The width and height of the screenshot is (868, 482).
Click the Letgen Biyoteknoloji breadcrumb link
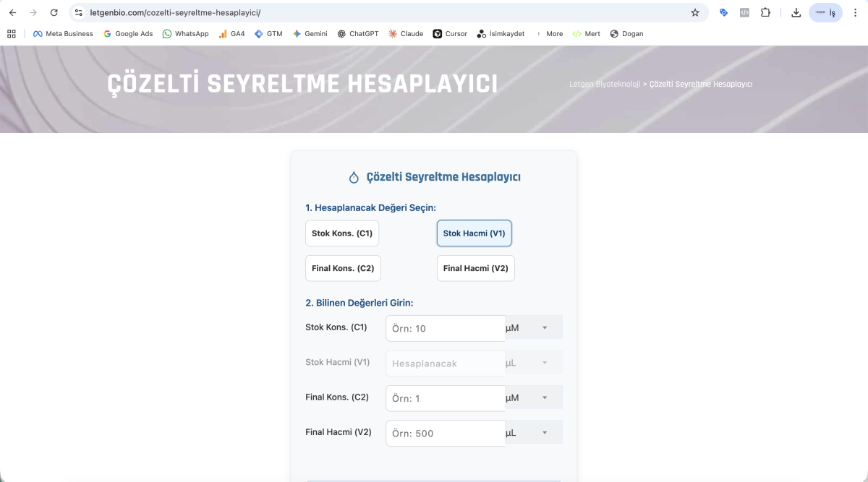click(x=605, y=84)
